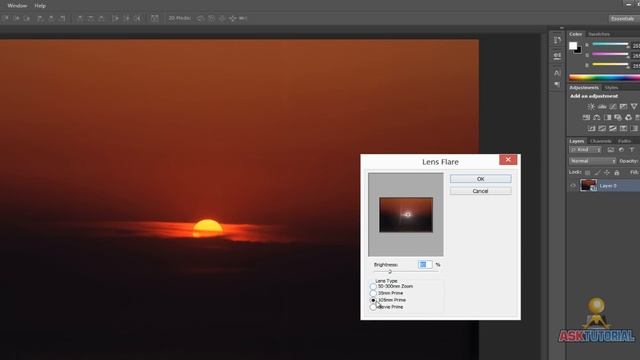Add a Brightness/Contrast adjustment
This screenshot has width=640, height=360.
coord(591,107)
